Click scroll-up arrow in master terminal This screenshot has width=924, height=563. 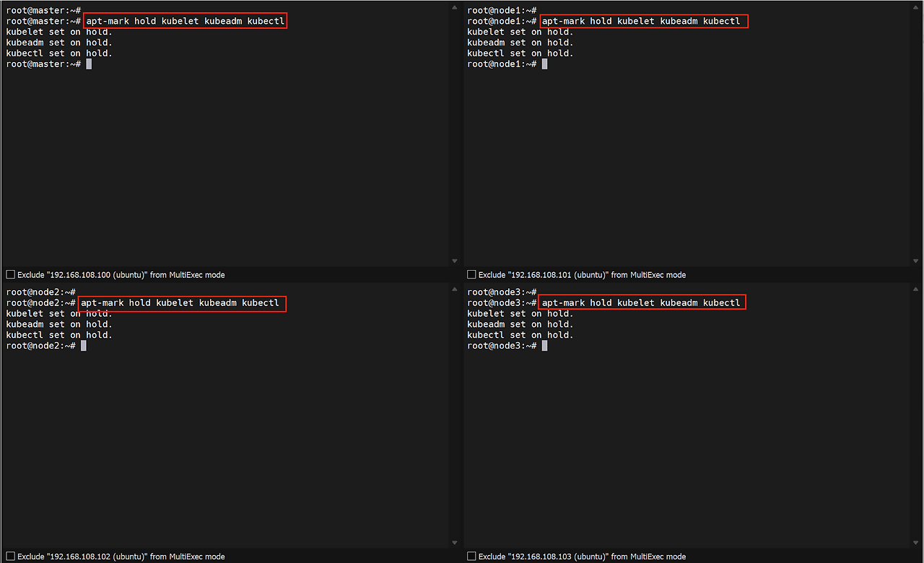[x=455, y=8]
